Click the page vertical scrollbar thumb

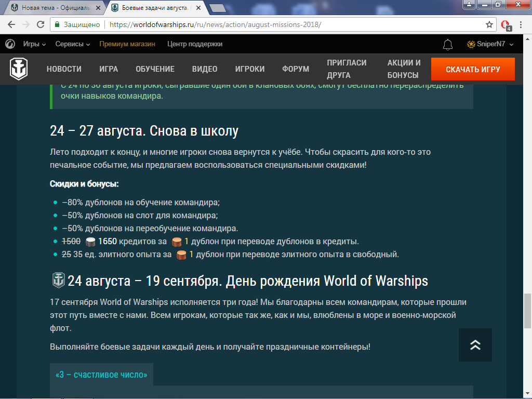527,311
